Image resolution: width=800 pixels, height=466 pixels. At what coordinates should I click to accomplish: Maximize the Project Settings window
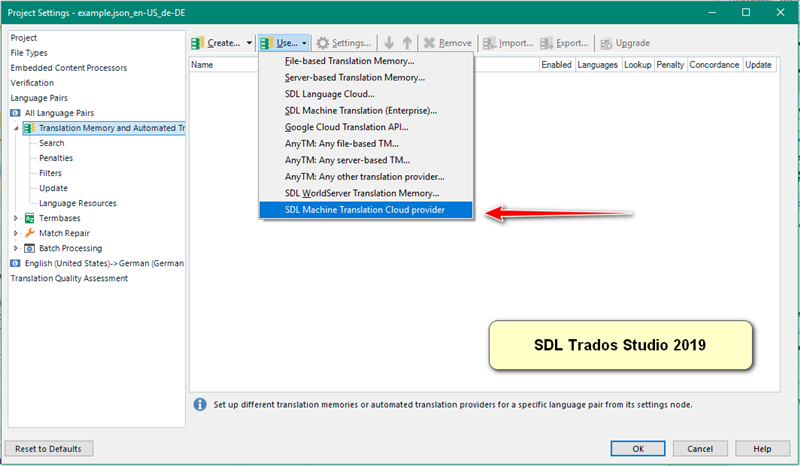pyautogui.click(x=746, y=12)
